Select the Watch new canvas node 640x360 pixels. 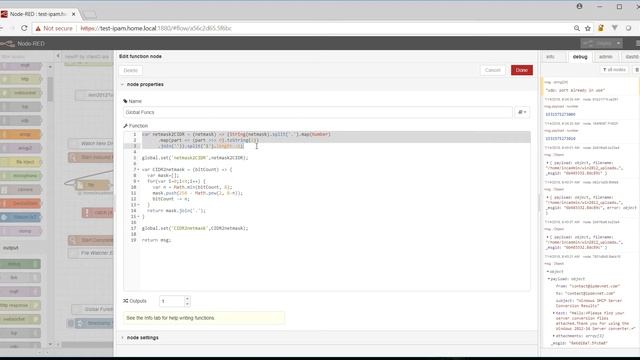pos(92,144)
